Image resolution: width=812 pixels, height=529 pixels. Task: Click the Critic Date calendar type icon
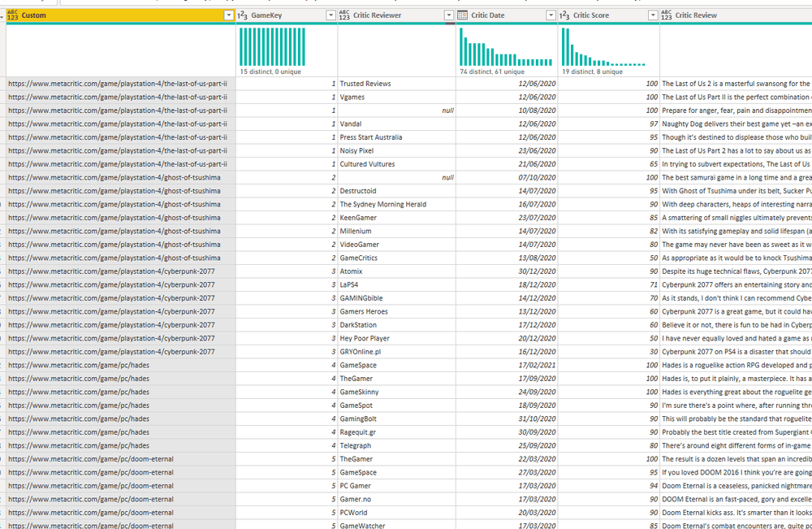tap(463, 15)
